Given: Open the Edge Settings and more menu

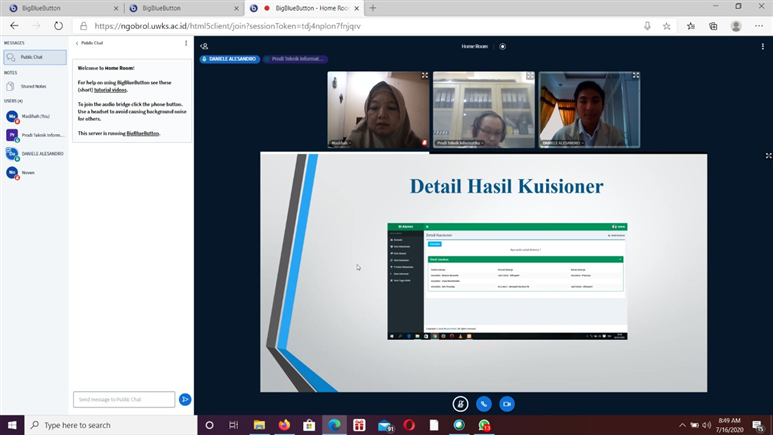Looking at the screenshot, I should pos(759,26).
